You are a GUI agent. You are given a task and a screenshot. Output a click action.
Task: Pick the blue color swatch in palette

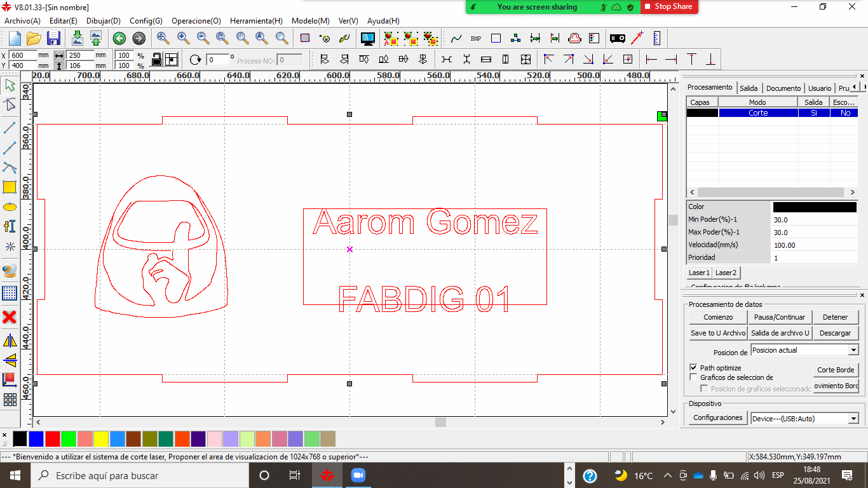(x=36, y=438)
